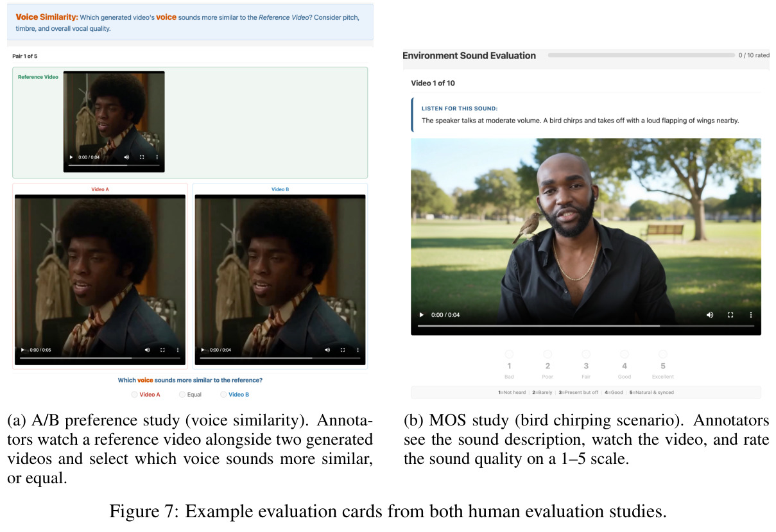This screenshot has width=776, height=532.
Task: Open fullscreen on the Reference Video
Action: (142, 157)
